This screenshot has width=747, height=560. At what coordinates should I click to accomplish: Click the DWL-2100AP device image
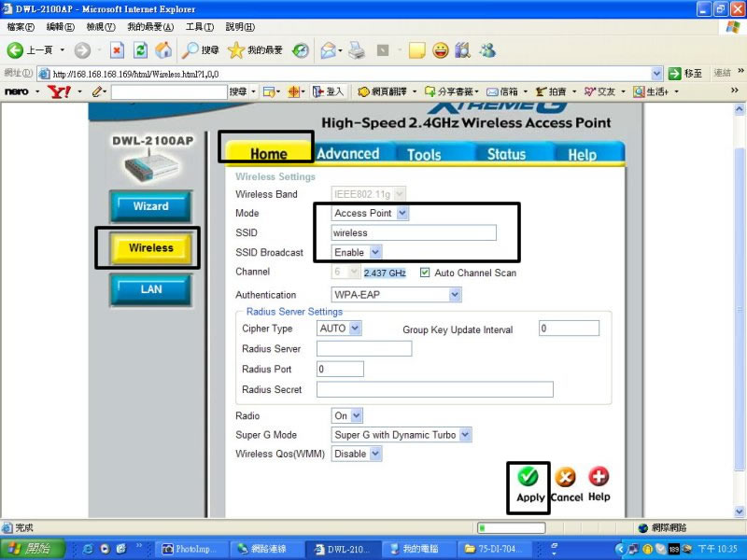coord(151,166)
